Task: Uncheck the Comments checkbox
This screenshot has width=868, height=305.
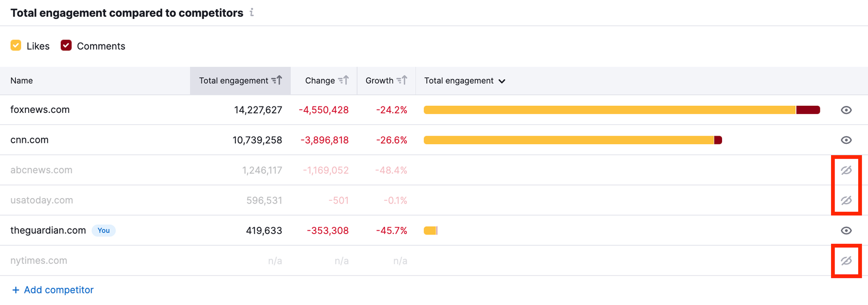Action: coord(66,46)
